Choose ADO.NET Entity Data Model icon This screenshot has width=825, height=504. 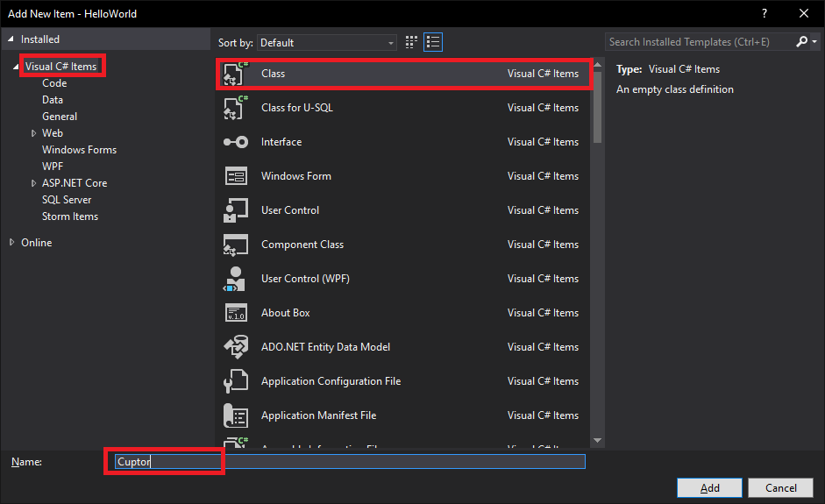coord(236,347)
